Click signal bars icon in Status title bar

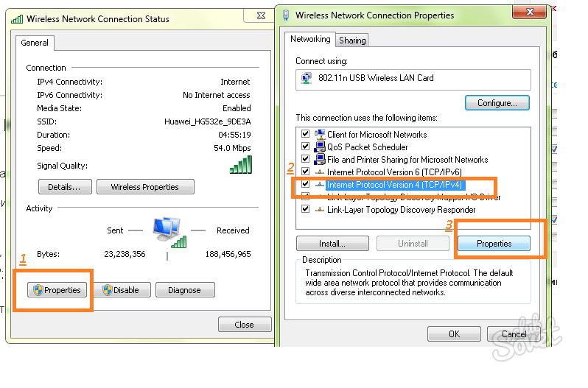pyautogui.click(x=17, y=18)
